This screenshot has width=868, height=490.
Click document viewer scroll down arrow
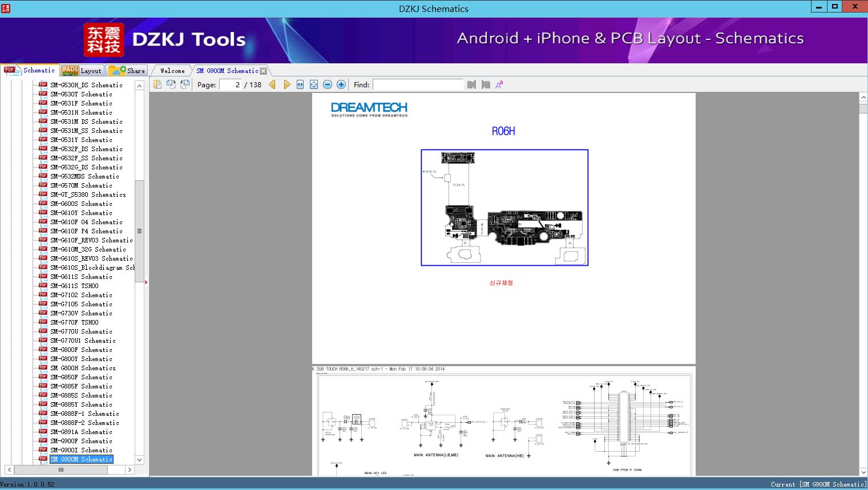(x=863, y=472)
